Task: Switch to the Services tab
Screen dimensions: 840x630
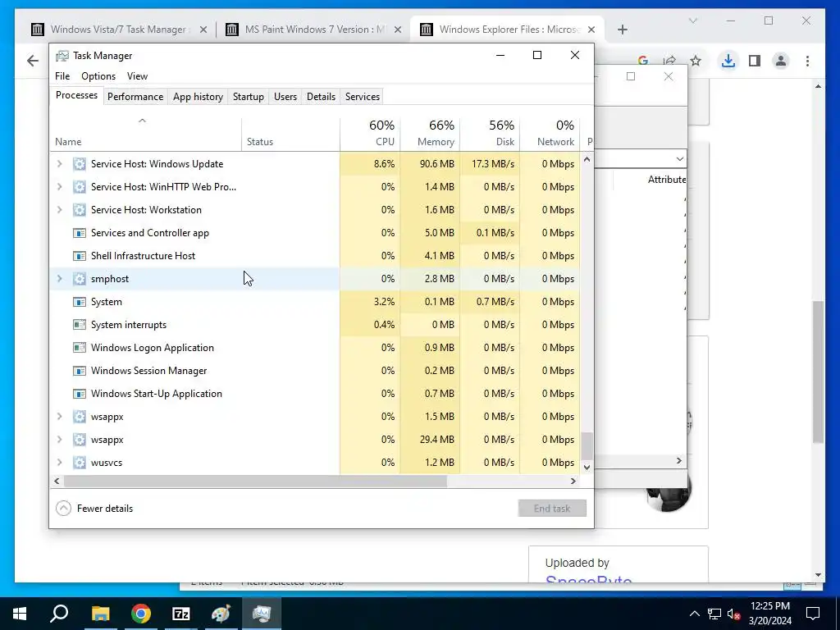Action: coord(362,97)
